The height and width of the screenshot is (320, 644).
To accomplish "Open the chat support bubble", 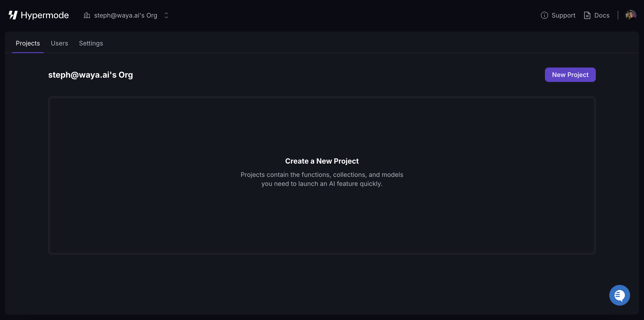I will (619, 295).
